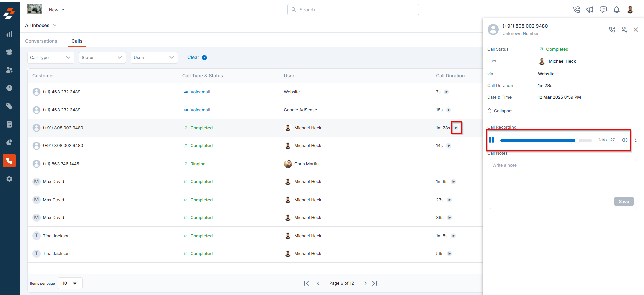Play the 56s Tina Jackson recording
The height and width of the screenshot is (295, 644).
tap(449, 254)
